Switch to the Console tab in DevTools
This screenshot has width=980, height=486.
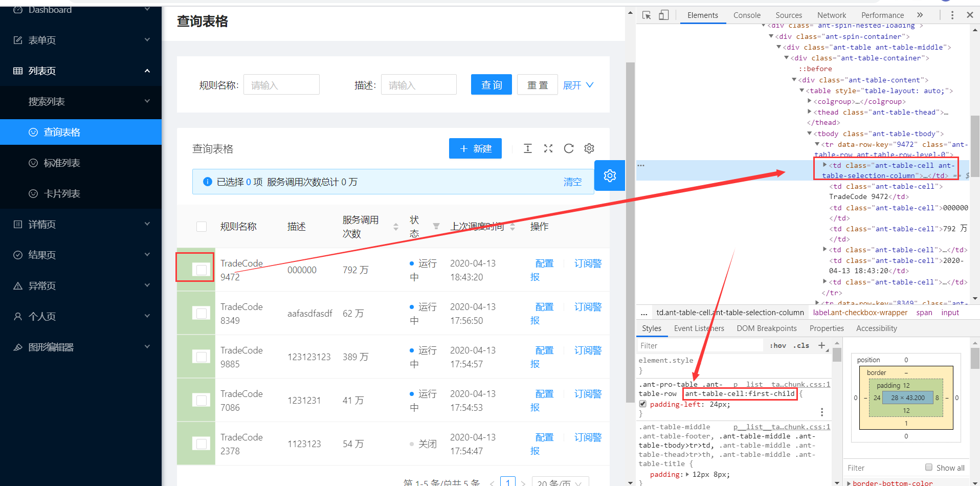tap(747, 15)
